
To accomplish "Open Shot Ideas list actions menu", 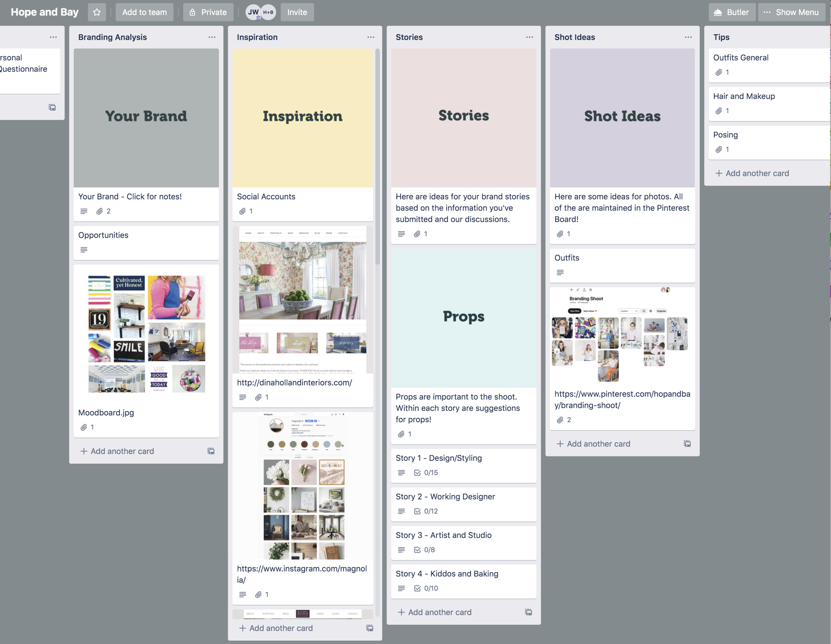I will click(688, 37).
